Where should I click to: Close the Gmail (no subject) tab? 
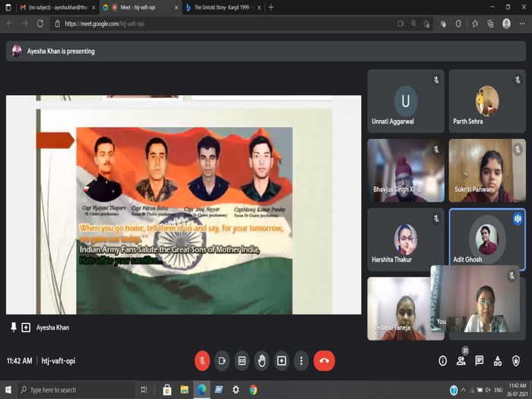(x=93, y=8)
